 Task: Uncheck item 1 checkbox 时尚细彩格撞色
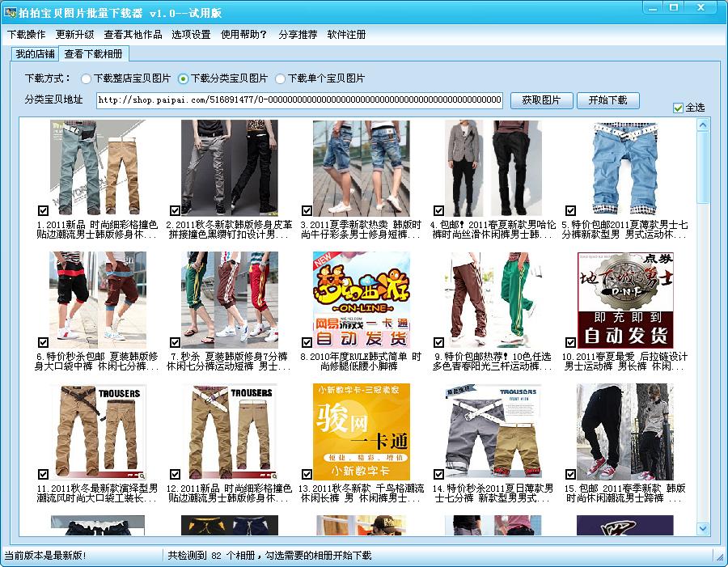(43, 210)
